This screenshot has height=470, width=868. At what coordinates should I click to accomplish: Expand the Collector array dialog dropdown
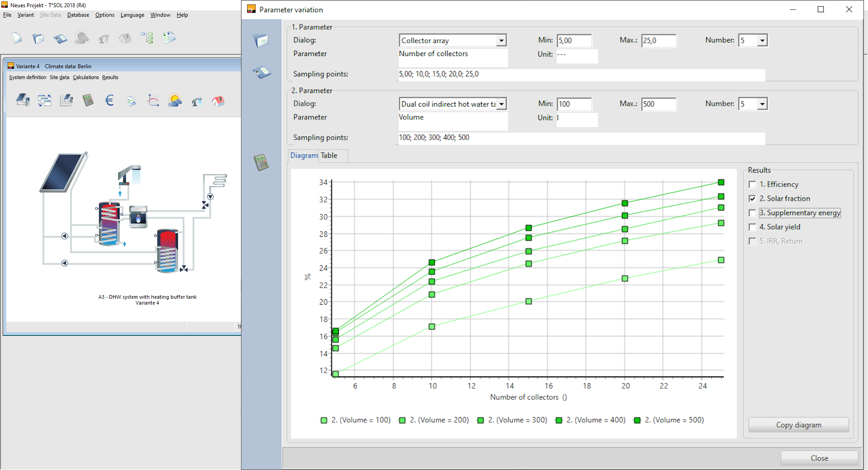click(501, 41)
